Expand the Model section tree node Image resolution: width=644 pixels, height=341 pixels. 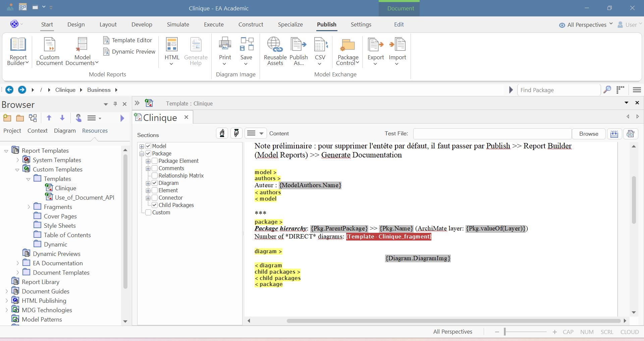pos(142,146)
